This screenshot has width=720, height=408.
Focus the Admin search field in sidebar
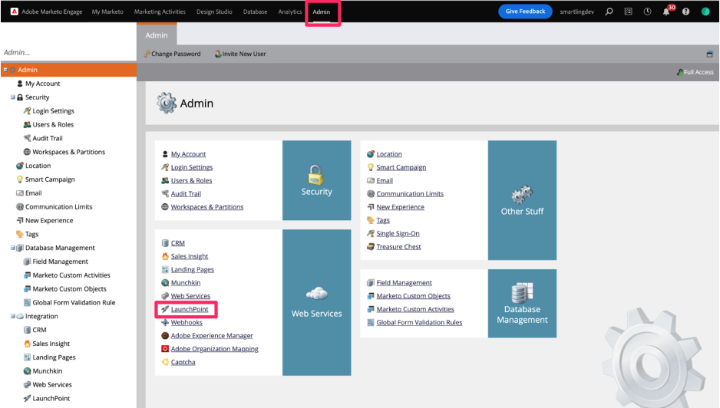69,52
